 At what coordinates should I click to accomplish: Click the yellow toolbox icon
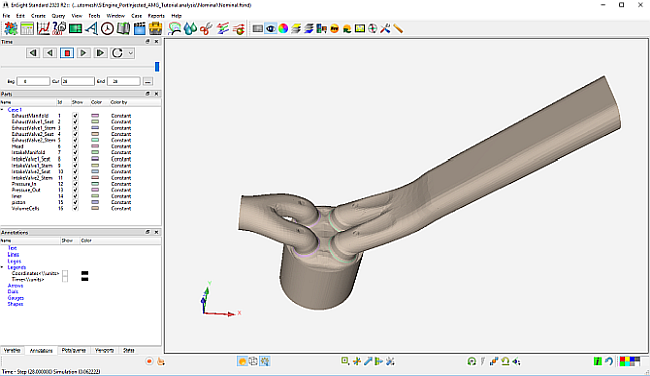point(155,29)
